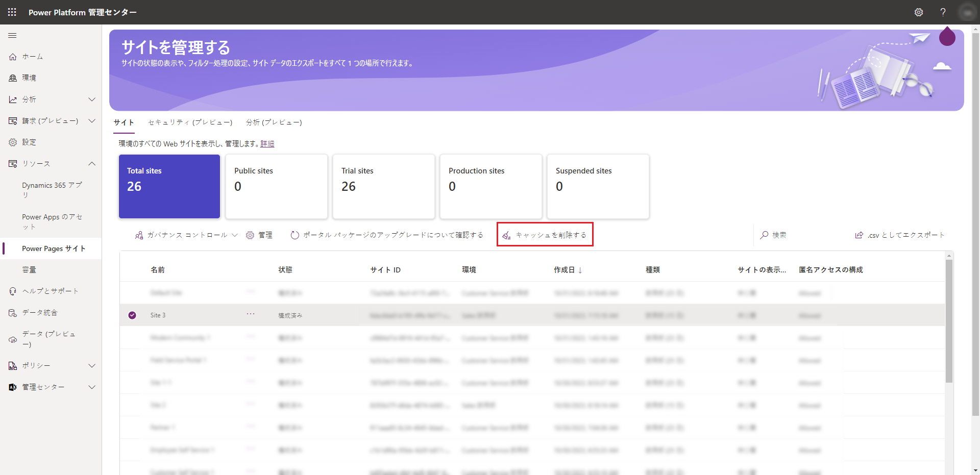Uncheck the Site 3 row selection circle
The width and height of the screenshot is (980, 475).
132,315
